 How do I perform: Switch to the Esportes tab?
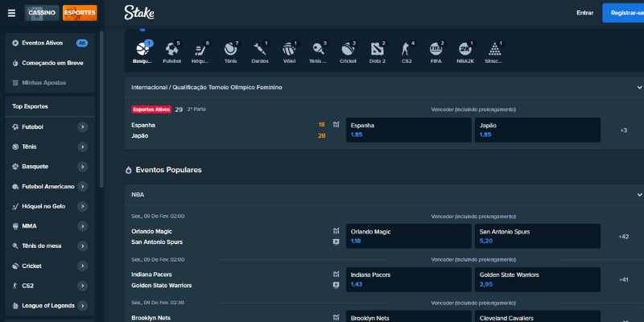coord(80,13)
